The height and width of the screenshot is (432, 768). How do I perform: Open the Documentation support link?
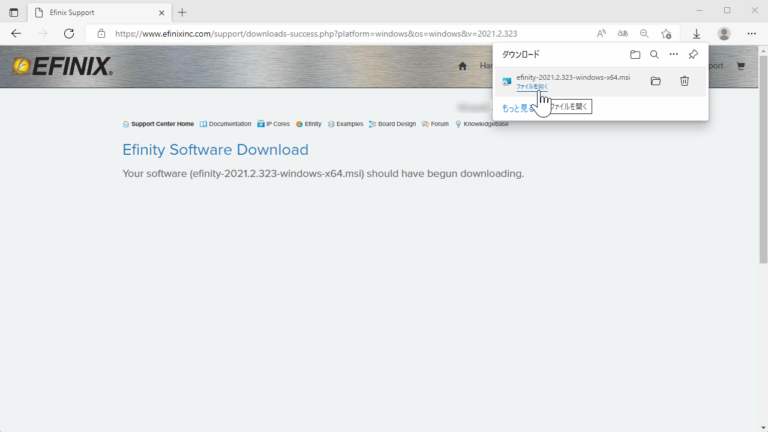pos(225,124)
